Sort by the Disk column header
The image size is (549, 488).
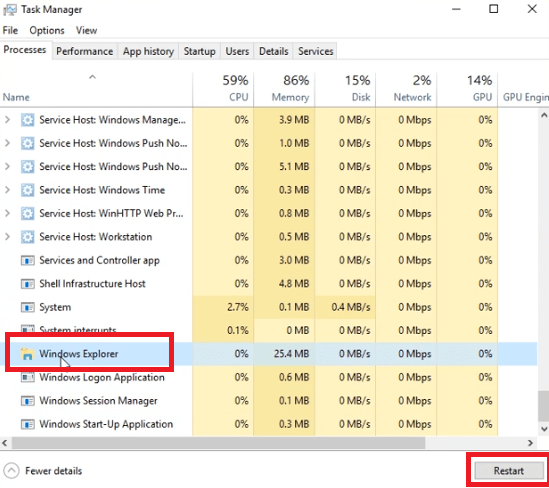click(345, 89)
